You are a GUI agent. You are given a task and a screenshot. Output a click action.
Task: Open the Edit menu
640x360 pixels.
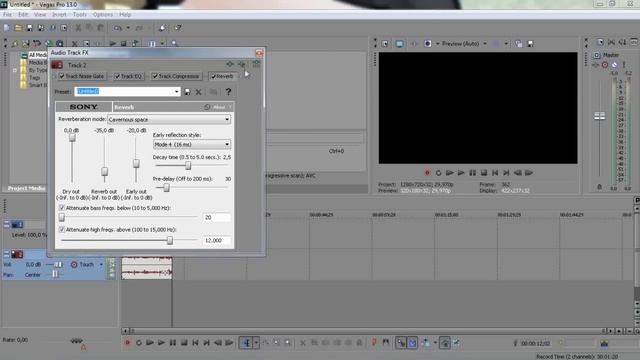click(23, 14)
